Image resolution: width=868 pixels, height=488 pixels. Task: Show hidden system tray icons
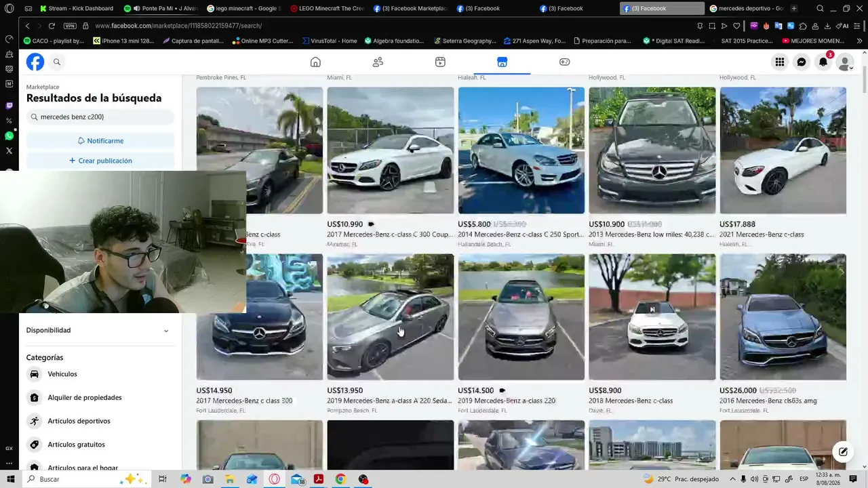[732, 479]
